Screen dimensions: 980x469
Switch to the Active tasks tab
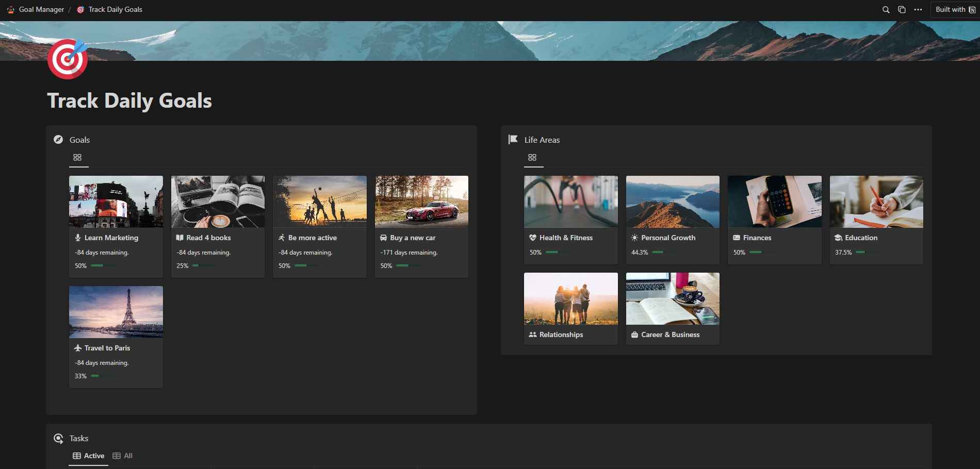point(89,456)
